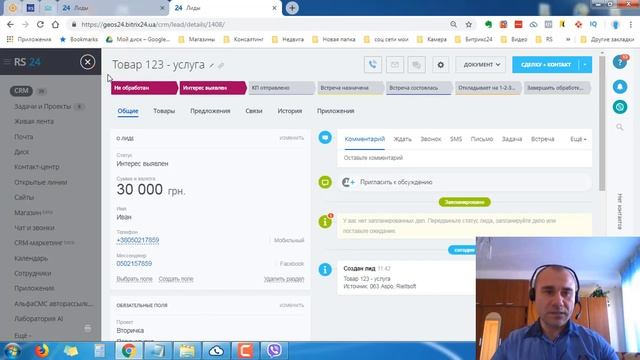
Task: Click Удалить раздел link
Action: [284, 279]
